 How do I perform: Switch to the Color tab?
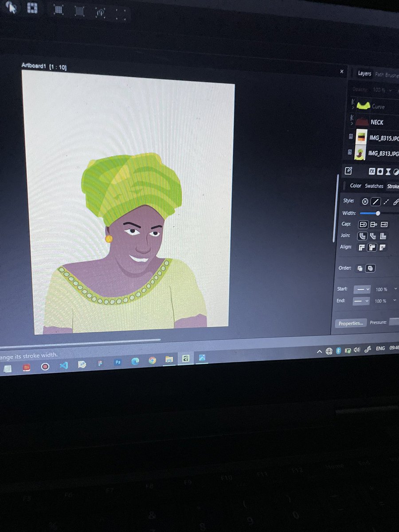(x=356, y=186)
